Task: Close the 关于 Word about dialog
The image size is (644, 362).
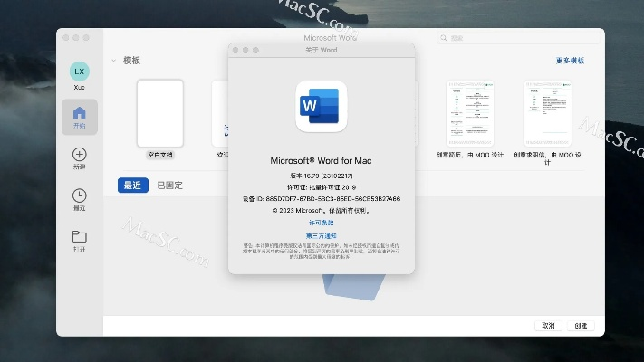Action: [x=235, y=51]
